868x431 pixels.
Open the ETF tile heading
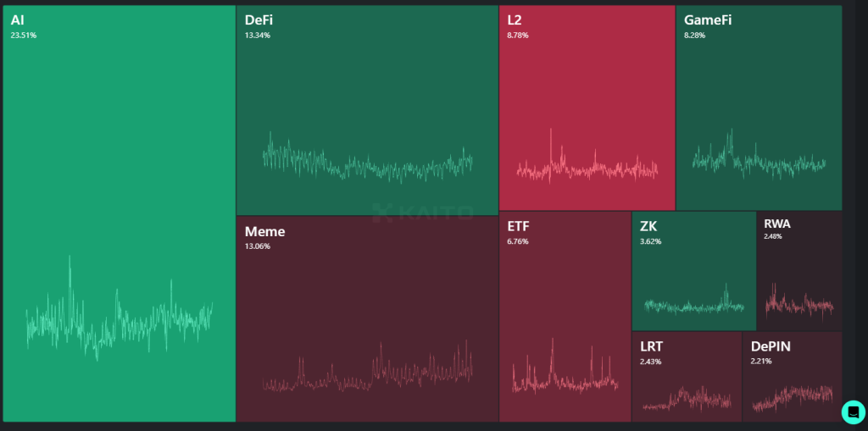click(518, 226)
